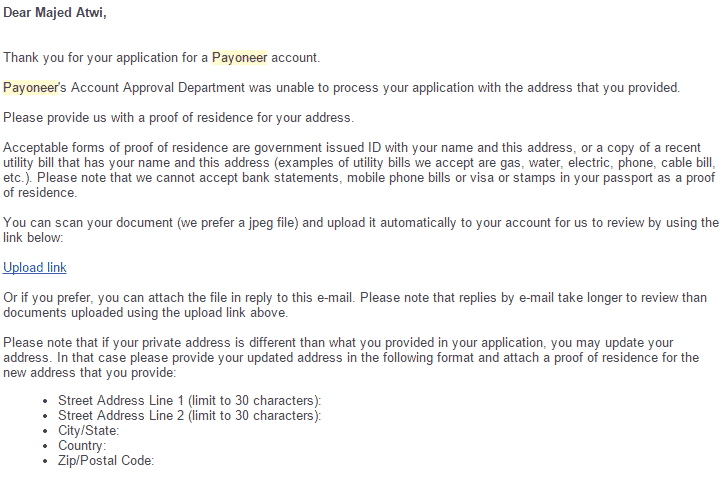This screenshot has height=479, width=724.
Task: Select the Street Address Line 1 bullet
Action: coord(189,400)
